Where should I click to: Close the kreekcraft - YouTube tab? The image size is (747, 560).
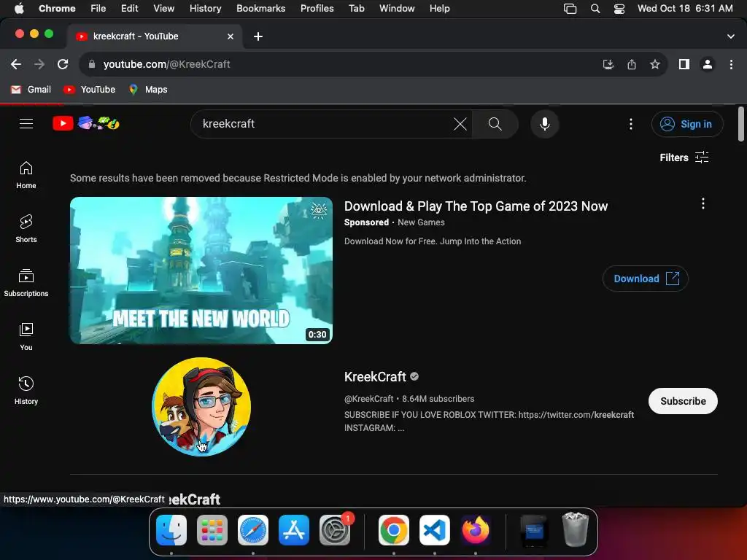[231, 36]
